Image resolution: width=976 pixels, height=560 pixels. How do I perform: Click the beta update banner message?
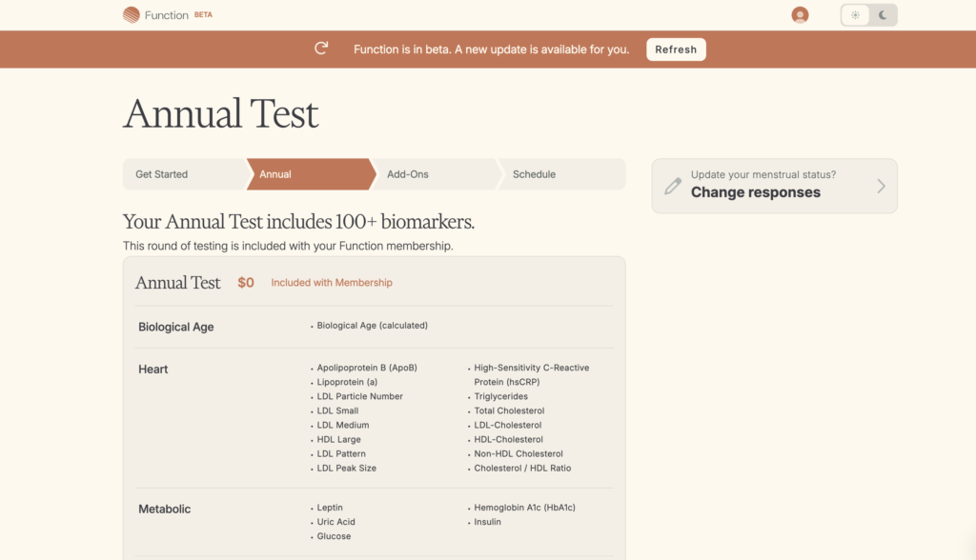(x=492, y=50)
